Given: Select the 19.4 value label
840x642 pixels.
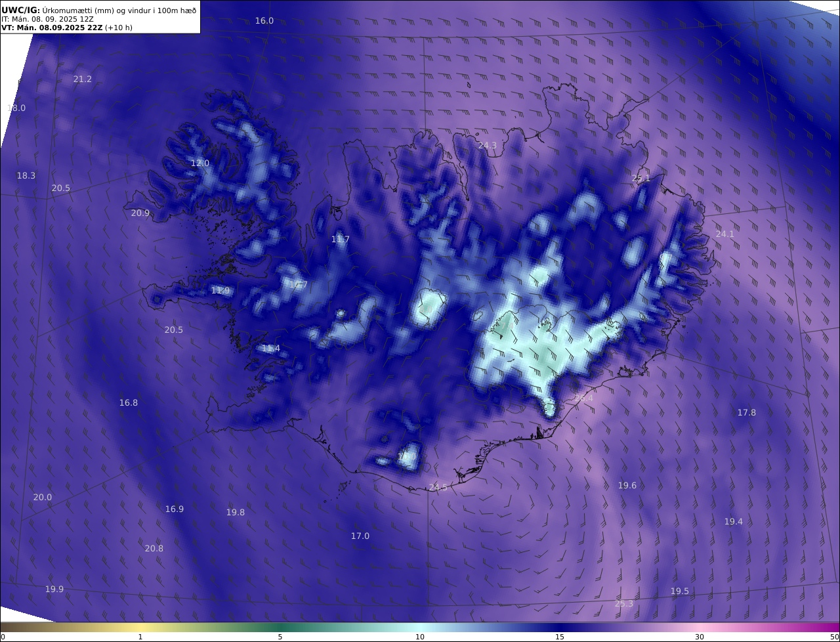Looking at the screenshot, I should (734, 522).
